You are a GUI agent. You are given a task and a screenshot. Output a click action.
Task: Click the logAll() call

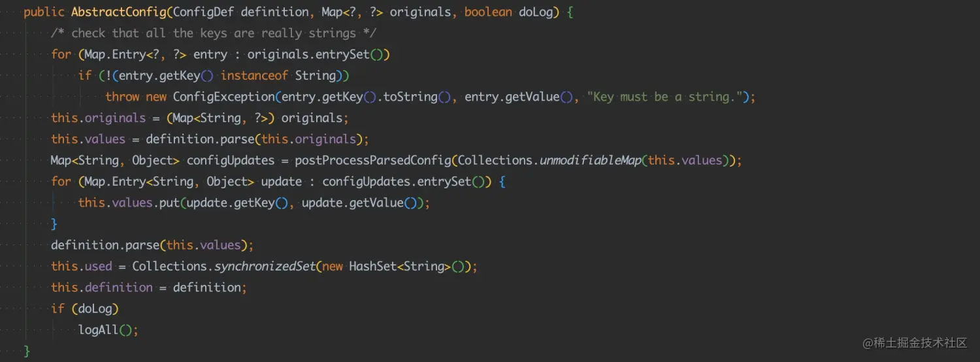tap(105, 329)
